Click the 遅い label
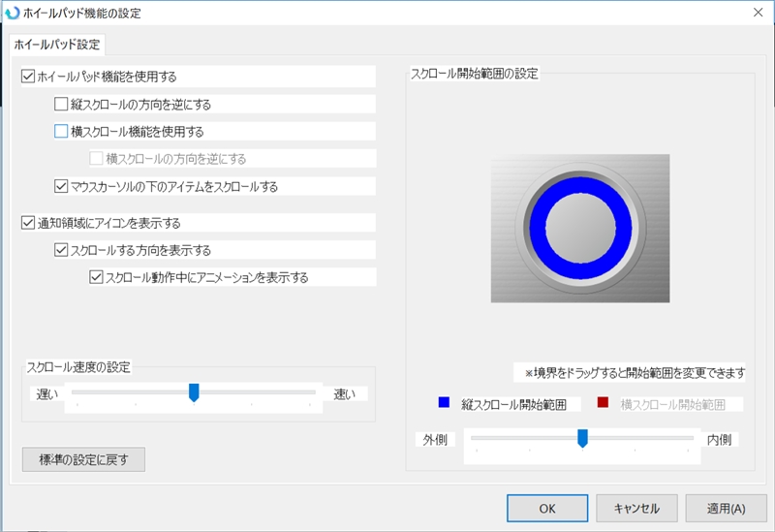Screen dimensions: 775x532 coord(47,394)
